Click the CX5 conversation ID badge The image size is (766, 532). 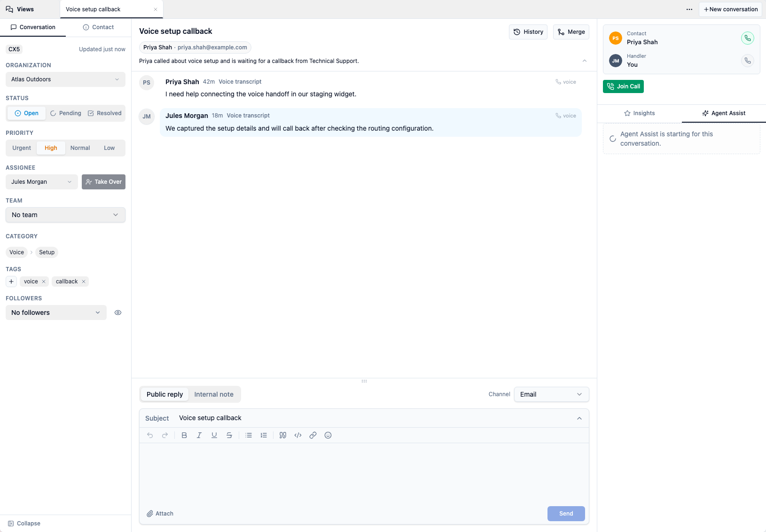coord(14,49)
